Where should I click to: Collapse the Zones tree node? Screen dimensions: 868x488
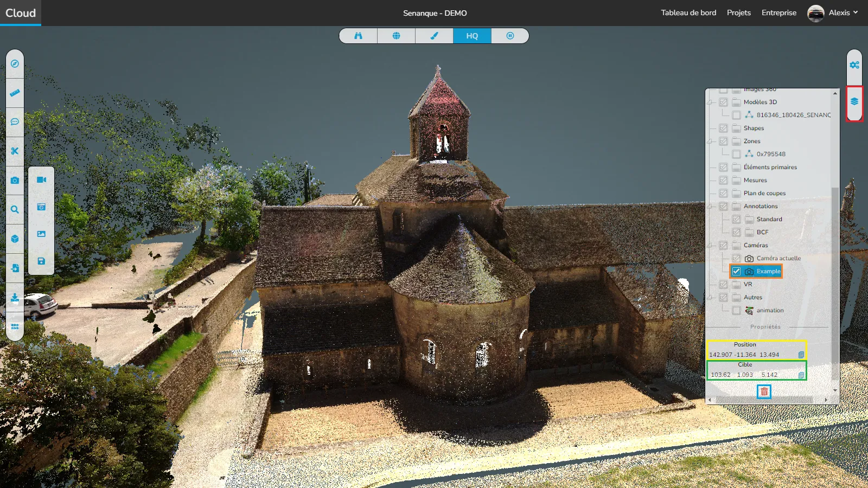[x=710, y=141]
